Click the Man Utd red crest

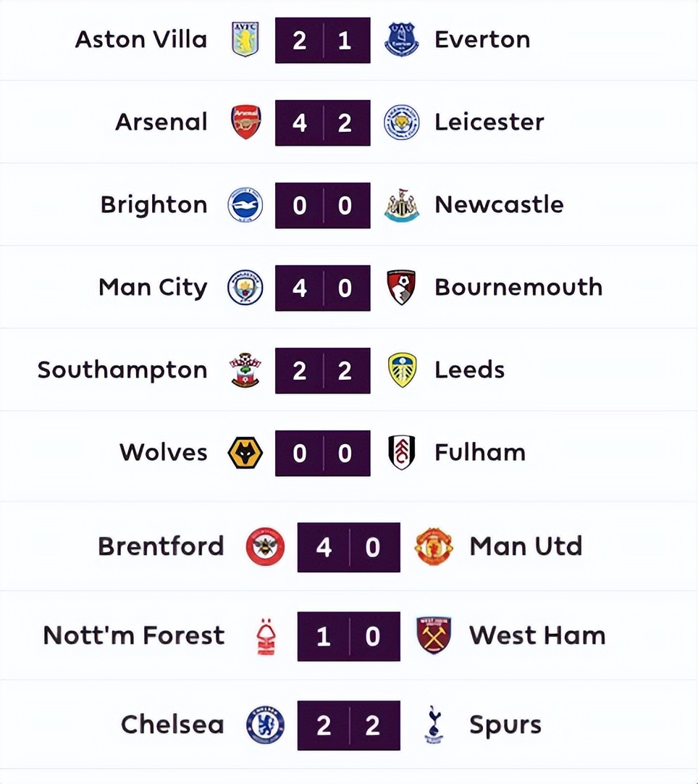click(434, 546)
